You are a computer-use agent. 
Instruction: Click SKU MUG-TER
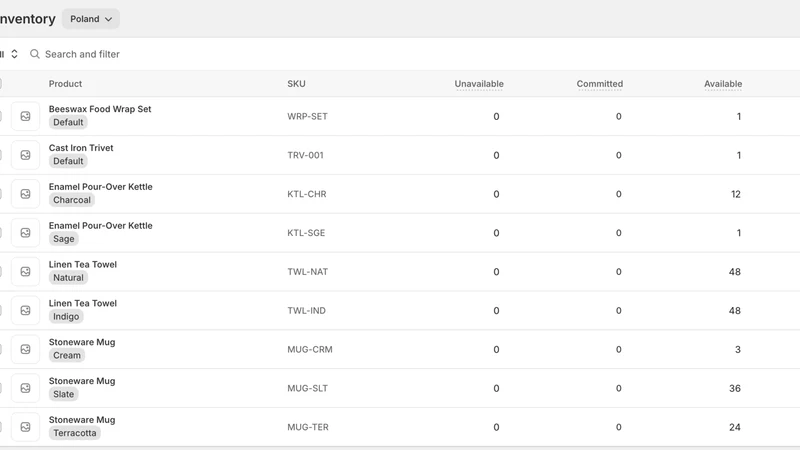[x=308, y=427]
